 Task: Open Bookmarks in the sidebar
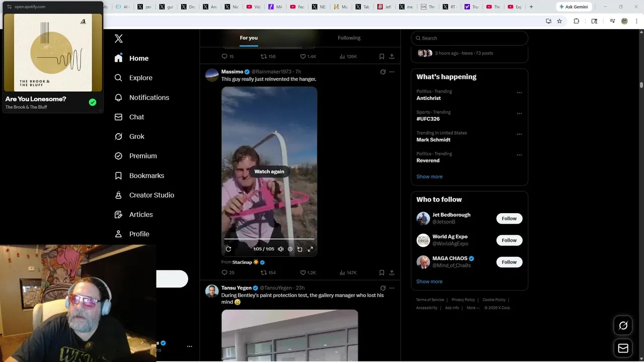[x=139, y=175]
